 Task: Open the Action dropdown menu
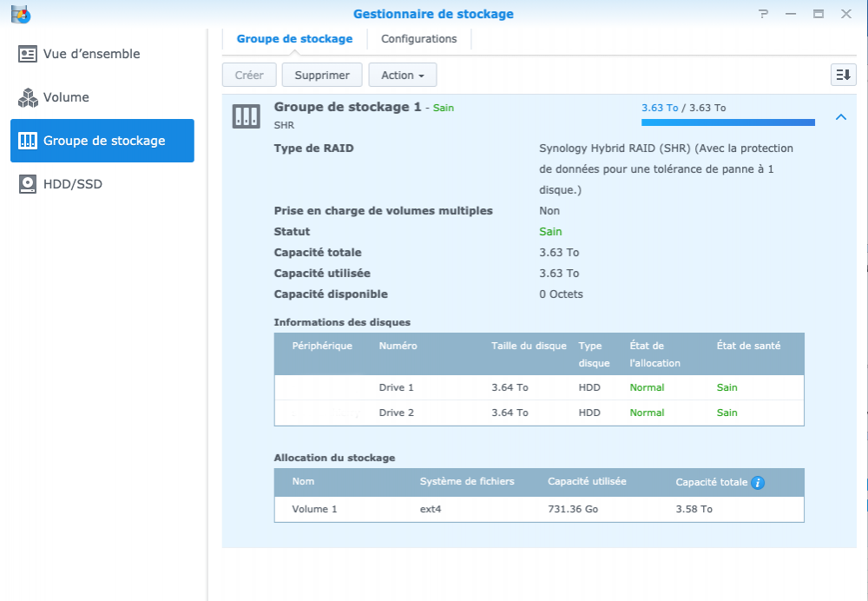click(402, 76)
